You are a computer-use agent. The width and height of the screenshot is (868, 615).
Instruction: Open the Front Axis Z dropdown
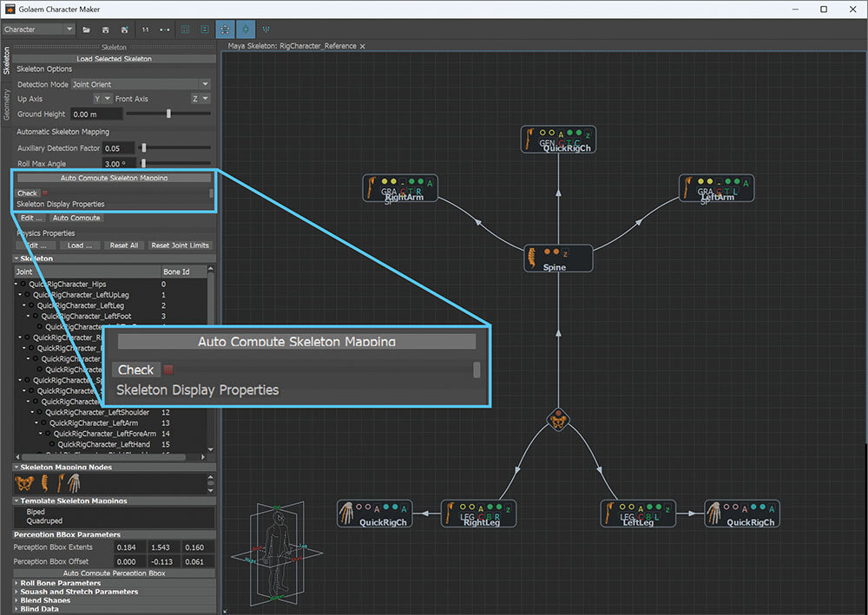point(201,98)
